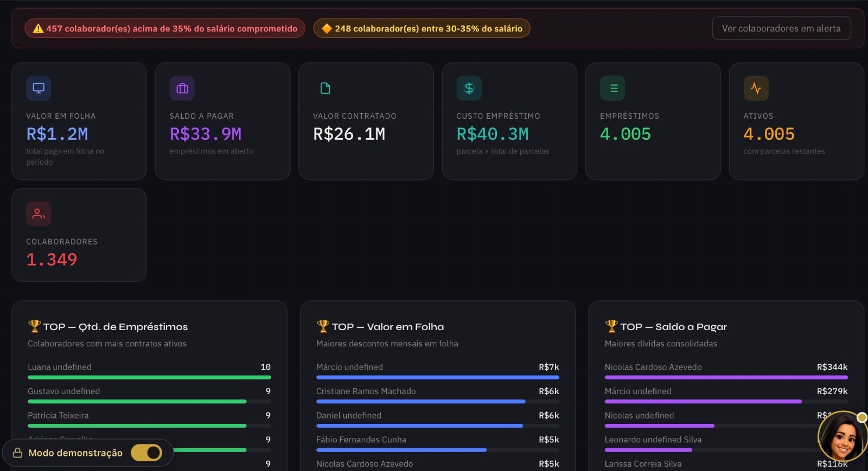Viewport: 868px width, 471px height.
Task: Select Márcio undefined in the Saldo a Pagar ranking
Action: pos(638,391)
